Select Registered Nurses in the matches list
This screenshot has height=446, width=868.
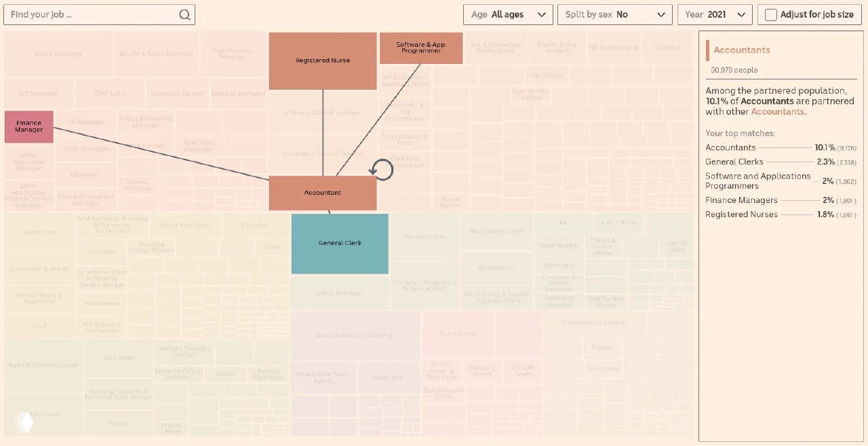(743, 215)
